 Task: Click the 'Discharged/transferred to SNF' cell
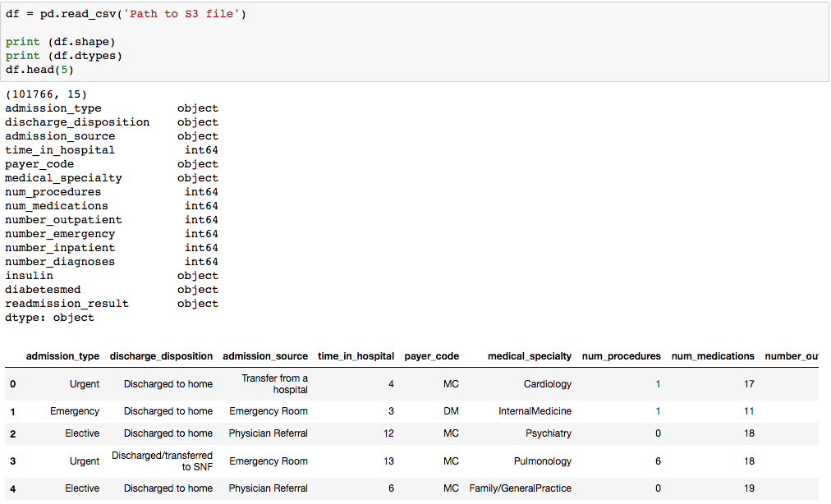[x=162, y=461]
